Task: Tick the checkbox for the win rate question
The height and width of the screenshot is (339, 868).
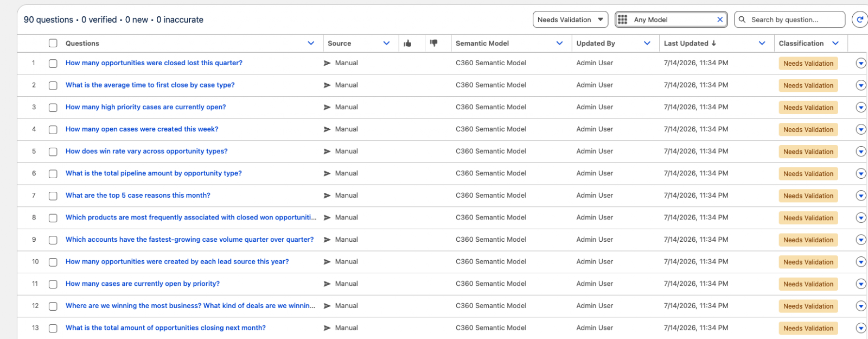Action: point(53,152)
